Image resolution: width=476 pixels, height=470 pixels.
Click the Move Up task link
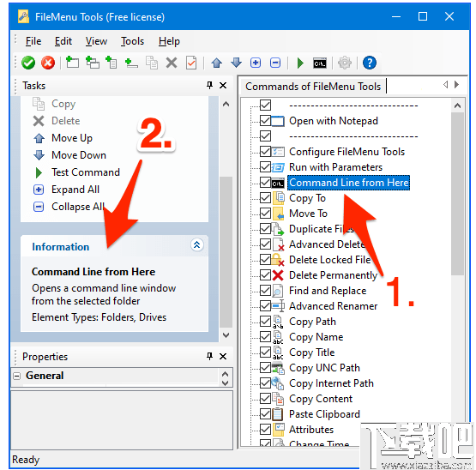[72, 138]
